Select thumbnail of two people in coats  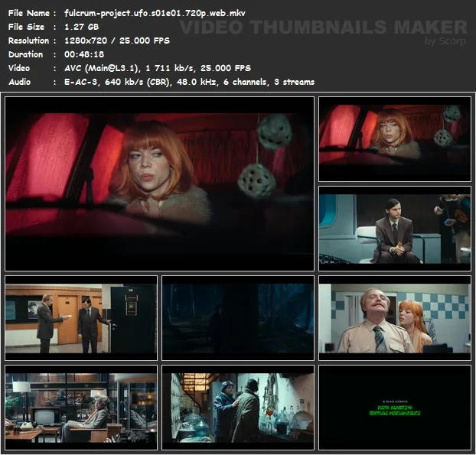238,408
